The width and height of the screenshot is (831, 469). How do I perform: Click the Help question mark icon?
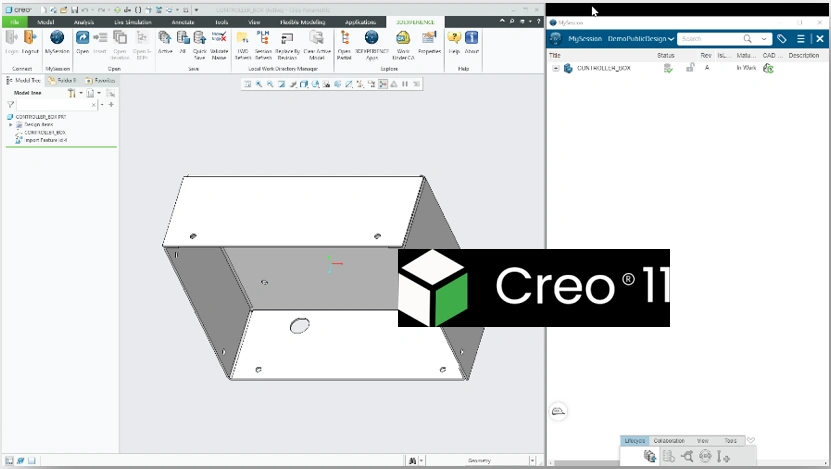point(454,38)
